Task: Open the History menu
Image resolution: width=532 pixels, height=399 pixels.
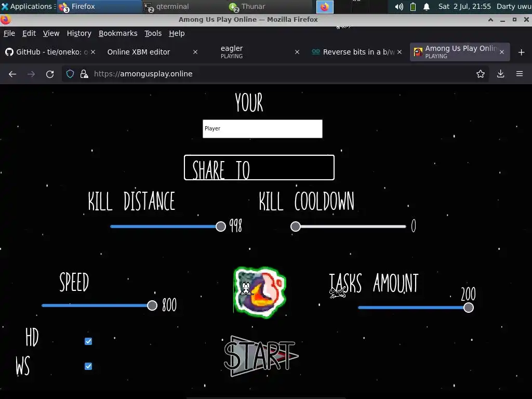Action: (79, 33)
